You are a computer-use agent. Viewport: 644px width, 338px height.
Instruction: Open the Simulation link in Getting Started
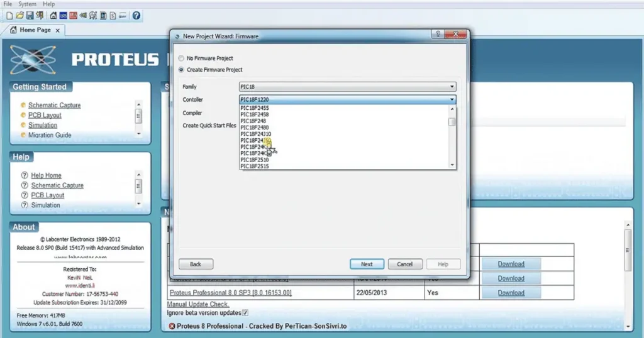pyautogui.click(x=43, y=125)
